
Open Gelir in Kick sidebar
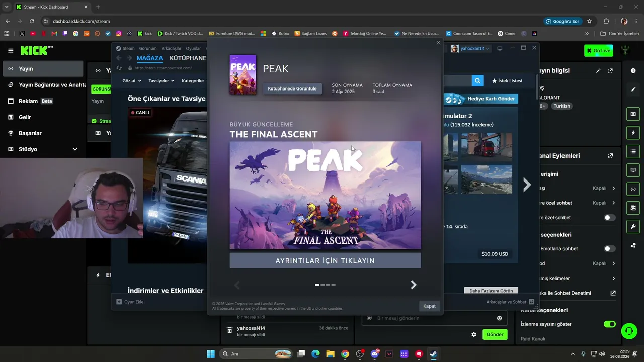pyautogui.click(x=42, y=117)
